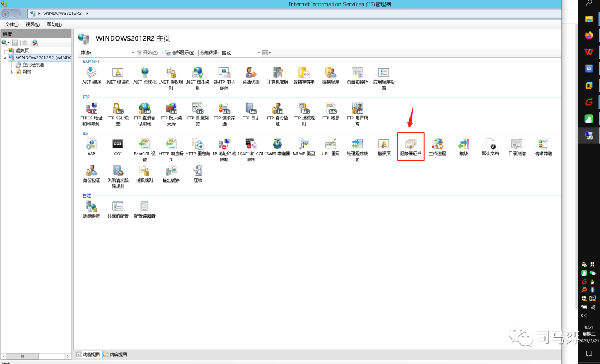Open the 文件 menu
600x364 pixels.
tap(12, 24)
